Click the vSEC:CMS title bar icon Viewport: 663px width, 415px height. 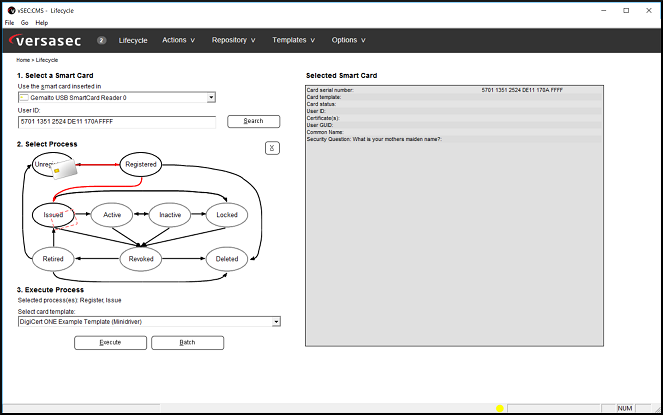[11, 11]
